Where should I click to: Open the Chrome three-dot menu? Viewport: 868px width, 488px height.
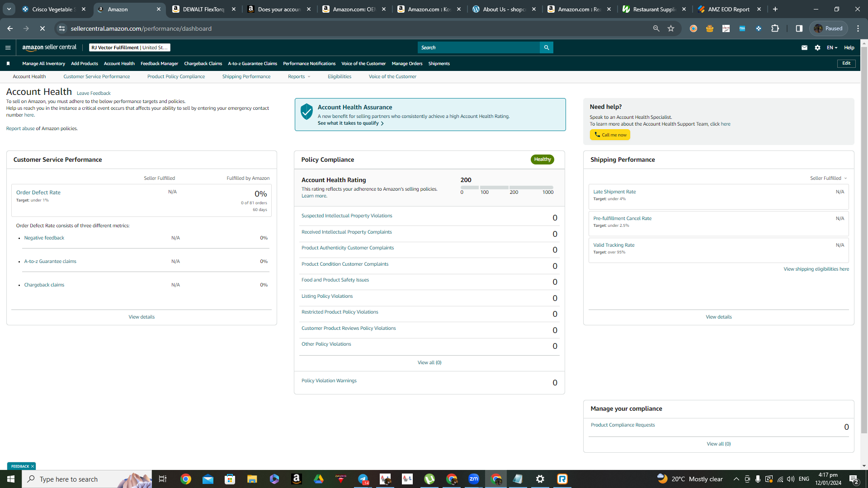tap(858, 28)
